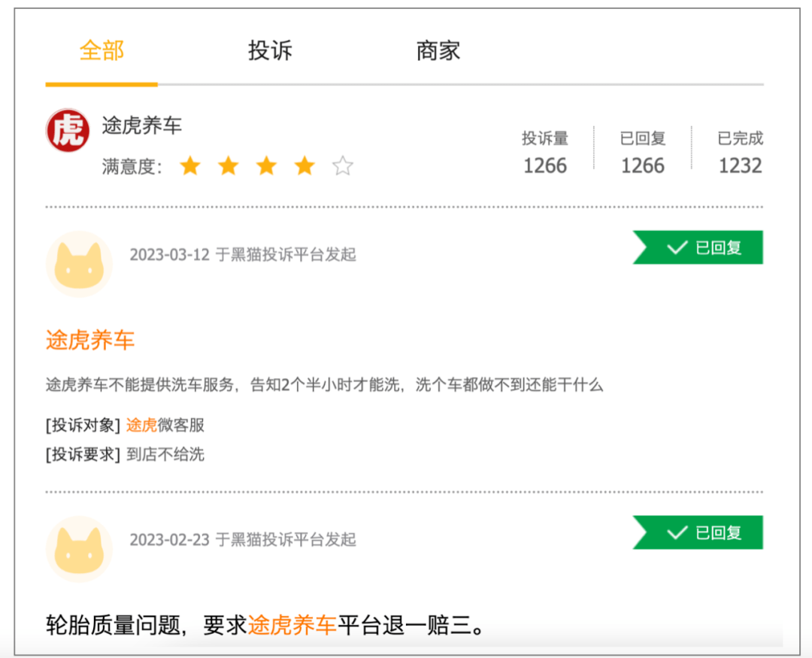
Task: Click the cat avatar for the 2023-03-12 complaint
Action: coord(79,264)
